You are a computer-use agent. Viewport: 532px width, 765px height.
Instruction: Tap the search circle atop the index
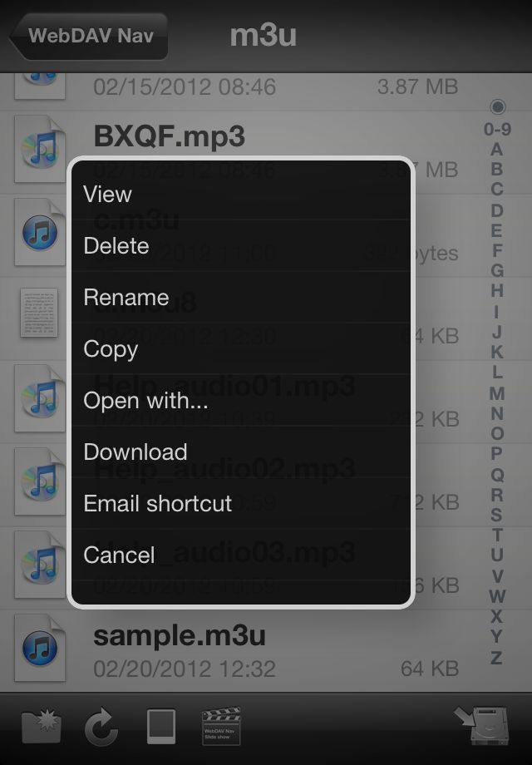497,106
